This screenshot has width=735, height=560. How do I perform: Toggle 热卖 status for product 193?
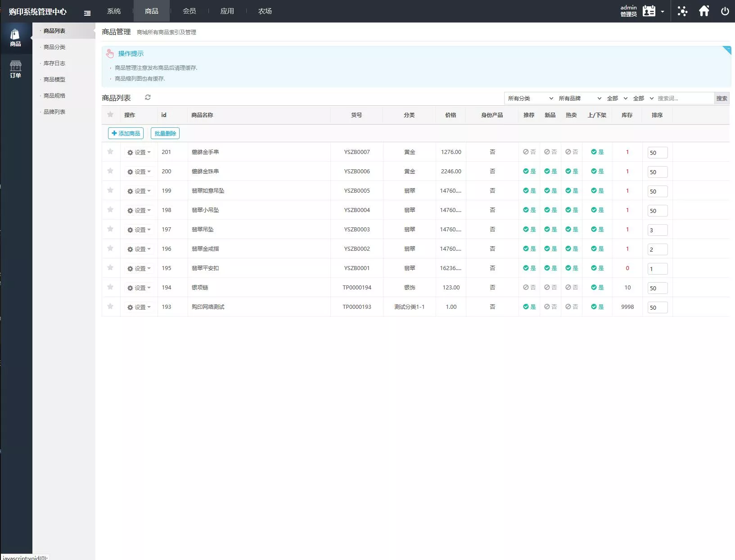[x=571, y=307]
